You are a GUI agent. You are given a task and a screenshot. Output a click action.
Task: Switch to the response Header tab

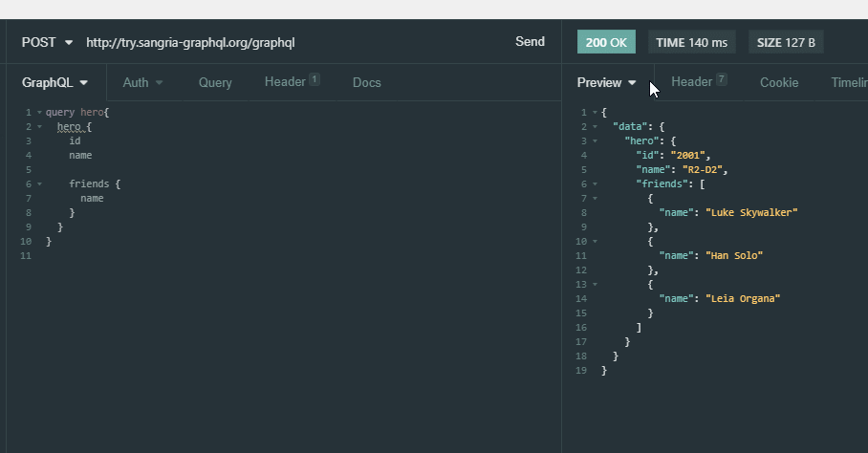click(698, 82)
